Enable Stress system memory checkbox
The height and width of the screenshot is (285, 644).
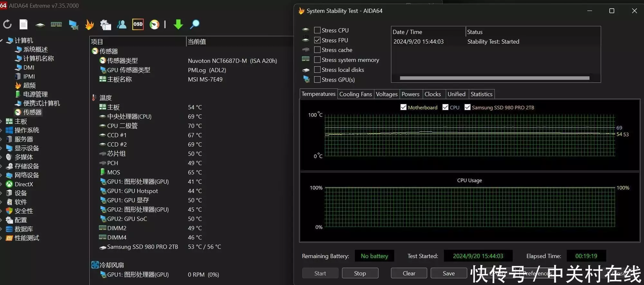[317, 60]
